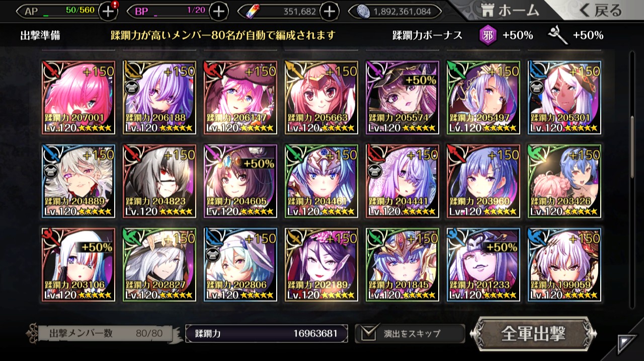Tap the plus icon beside AP gauge
The image size is (644, 361).
(108, 11)
